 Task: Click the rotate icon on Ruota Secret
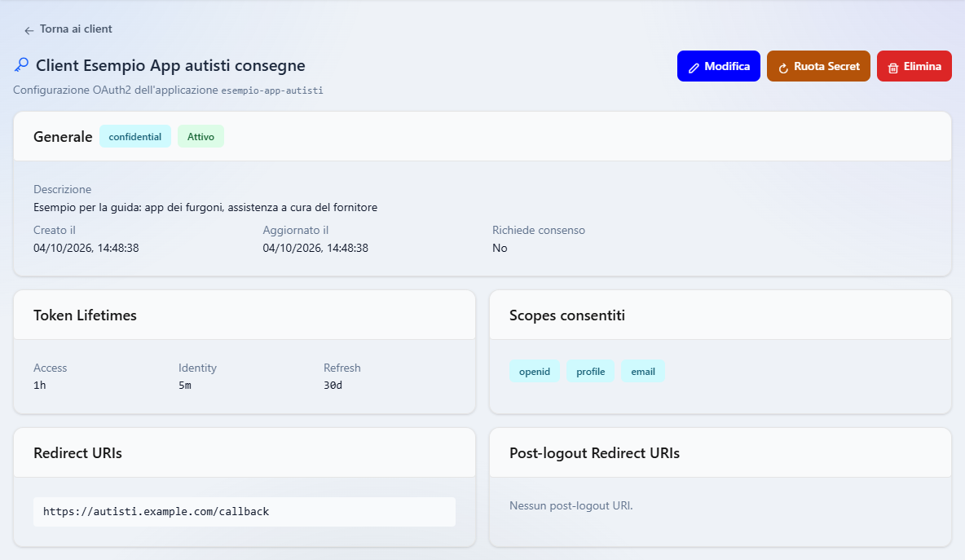(782, 67)
